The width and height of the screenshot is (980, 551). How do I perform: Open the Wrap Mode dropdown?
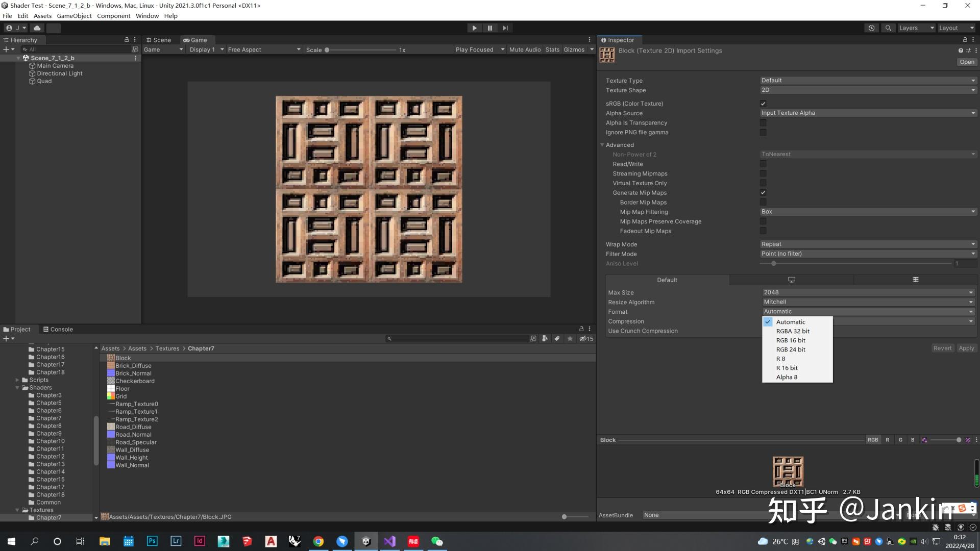point(867,244)
